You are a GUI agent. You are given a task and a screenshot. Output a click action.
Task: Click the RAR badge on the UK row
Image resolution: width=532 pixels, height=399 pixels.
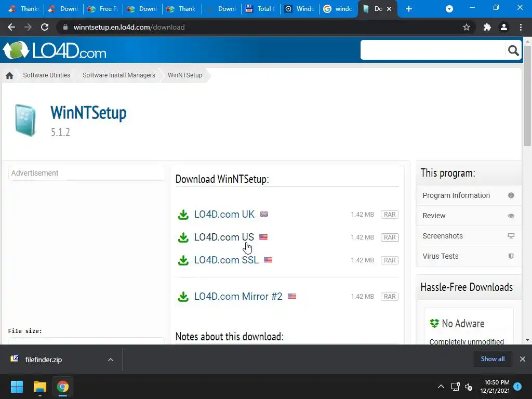[390, 215]
